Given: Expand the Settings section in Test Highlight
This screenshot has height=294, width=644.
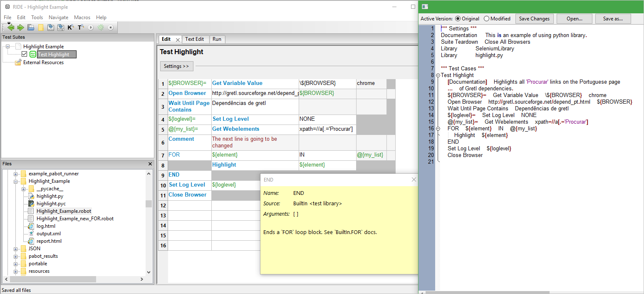Looking at the screenshot, I should click(176, 66).
